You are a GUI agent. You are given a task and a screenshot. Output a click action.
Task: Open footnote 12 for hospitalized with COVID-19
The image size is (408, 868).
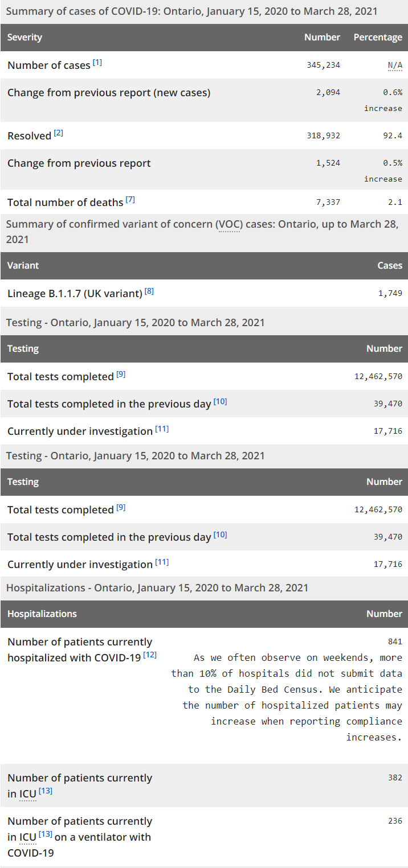pos(150,655)
